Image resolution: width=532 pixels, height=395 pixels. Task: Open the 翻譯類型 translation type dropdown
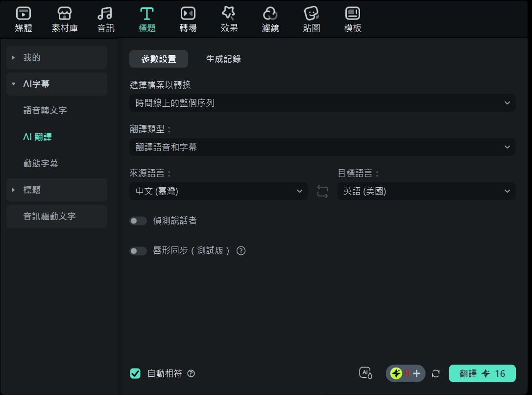[322, 147]
